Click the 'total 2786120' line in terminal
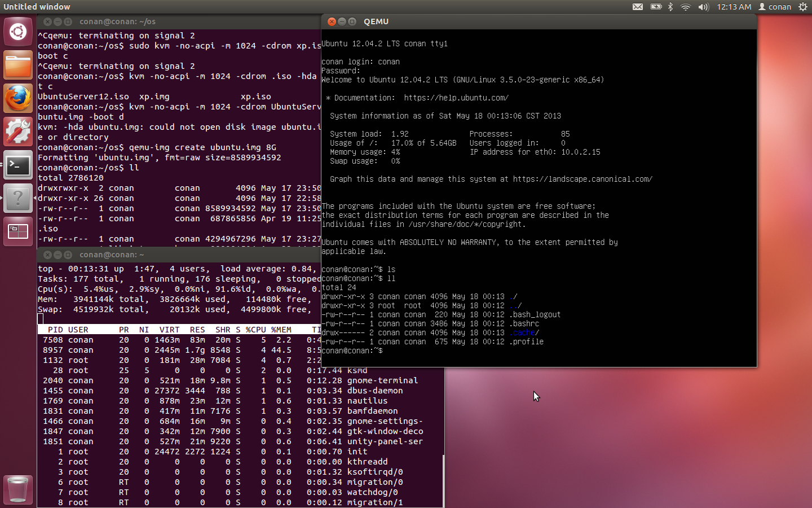The image size is (812, 508). pos(70,178)
